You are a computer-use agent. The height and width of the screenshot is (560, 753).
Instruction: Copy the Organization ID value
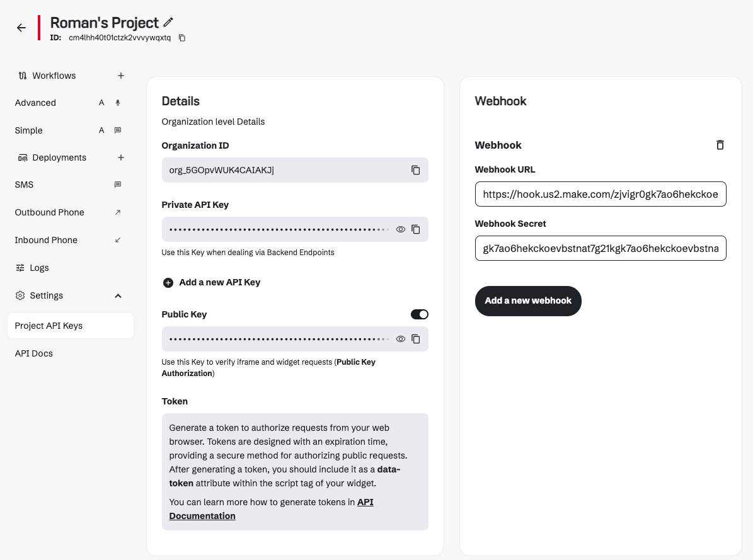click(x=416, y=170)
